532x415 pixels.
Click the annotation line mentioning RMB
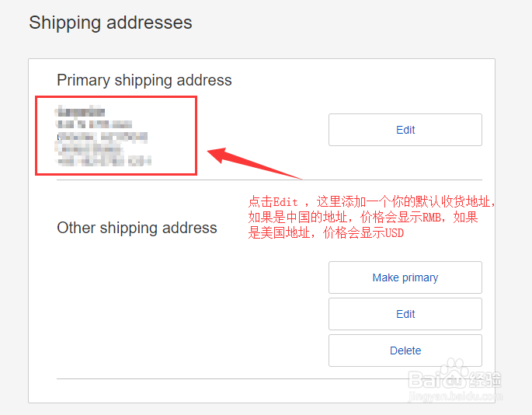(x=363, y=218)
